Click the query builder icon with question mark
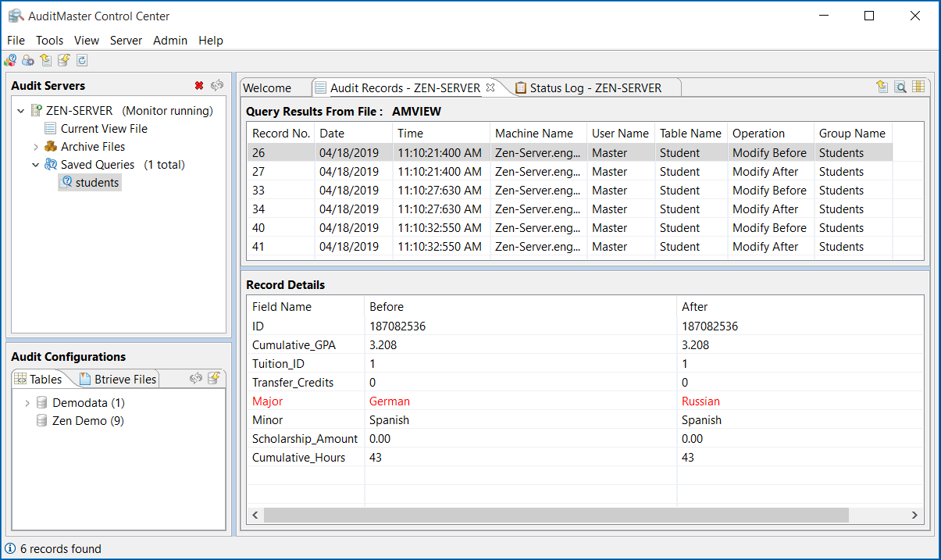941x560 pixels. coord(10,60)
